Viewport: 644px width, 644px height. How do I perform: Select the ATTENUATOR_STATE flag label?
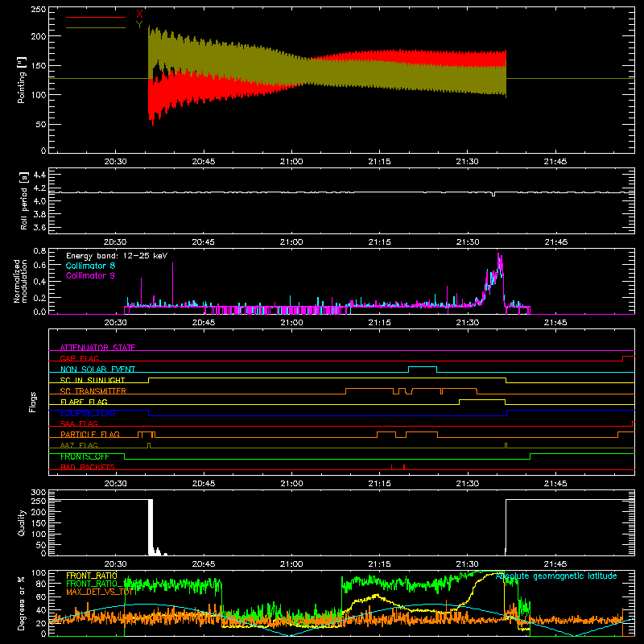[97, 348]
